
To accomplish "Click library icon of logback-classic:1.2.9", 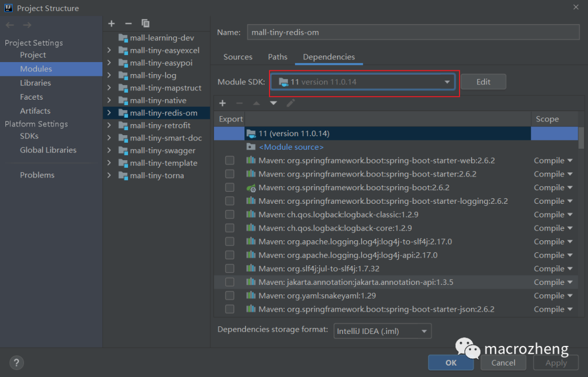I will [251, 215].
